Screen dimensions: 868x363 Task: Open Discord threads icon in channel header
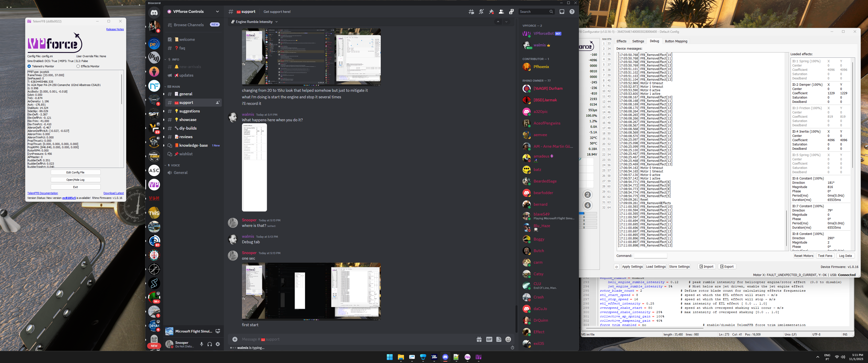click(x=471, y=12)
